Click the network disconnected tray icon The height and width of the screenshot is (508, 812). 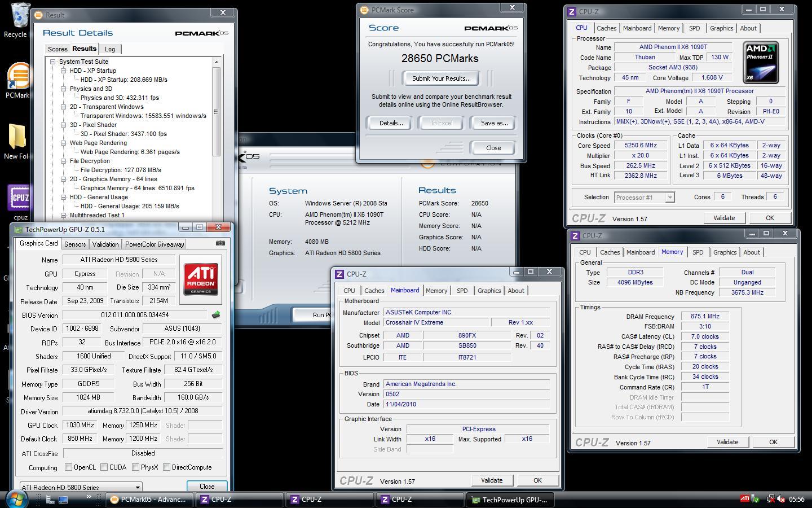tap(770, 499)
